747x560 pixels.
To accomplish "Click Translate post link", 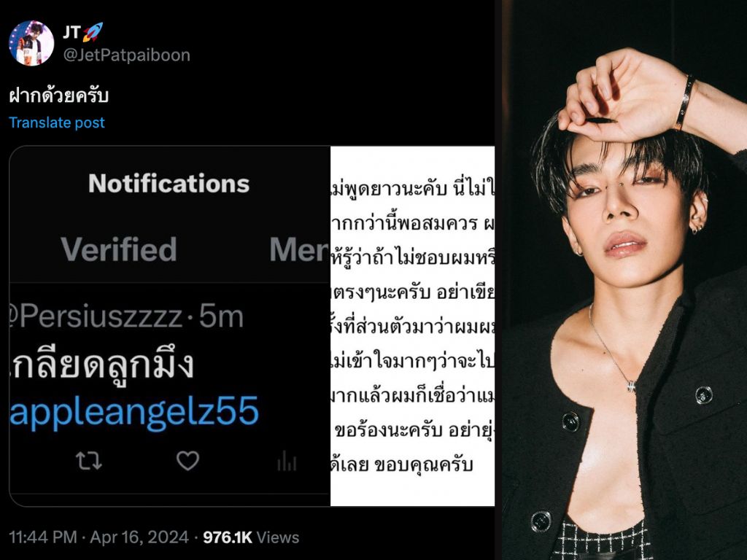I will [57, 122].
